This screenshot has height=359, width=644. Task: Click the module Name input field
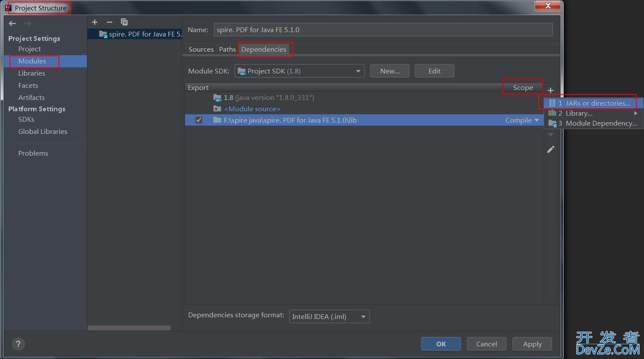[383, 30]
